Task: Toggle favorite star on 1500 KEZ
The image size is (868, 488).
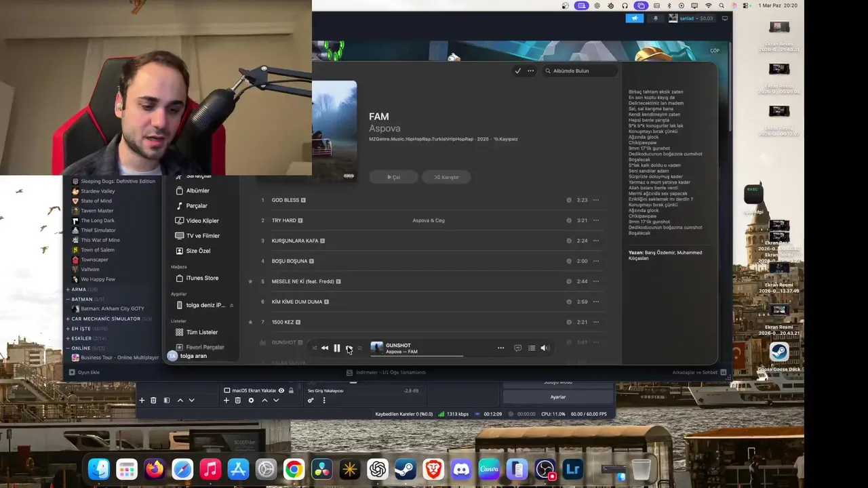Action: (250, 322)
